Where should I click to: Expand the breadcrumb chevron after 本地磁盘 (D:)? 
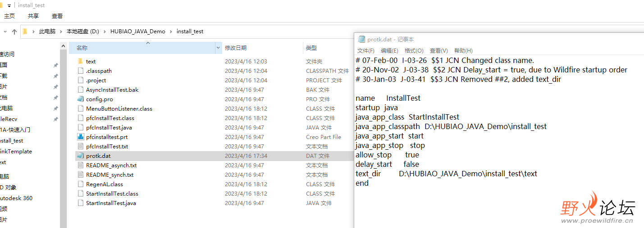[x=105, y=31]
